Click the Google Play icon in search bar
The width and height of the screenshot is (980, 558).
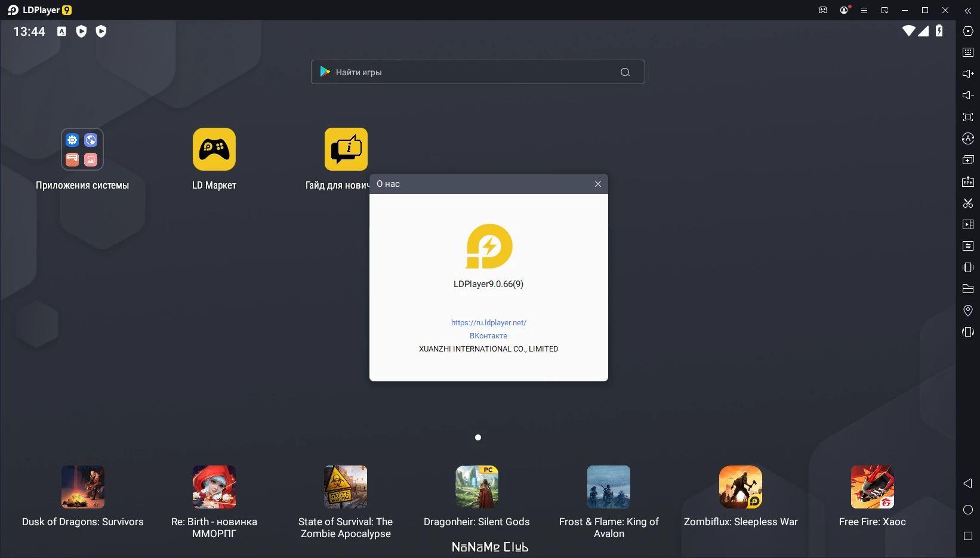325,72
